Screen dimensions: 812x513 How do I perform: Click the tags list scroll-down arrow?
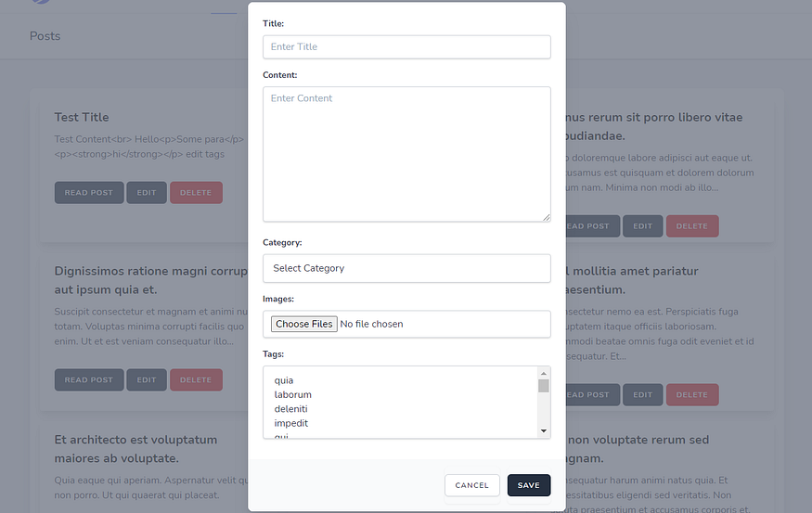pos(543,431)
